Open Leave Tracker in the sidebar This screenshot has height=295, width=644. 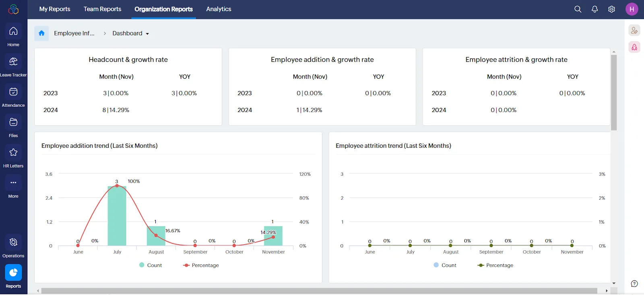[13, 62]
